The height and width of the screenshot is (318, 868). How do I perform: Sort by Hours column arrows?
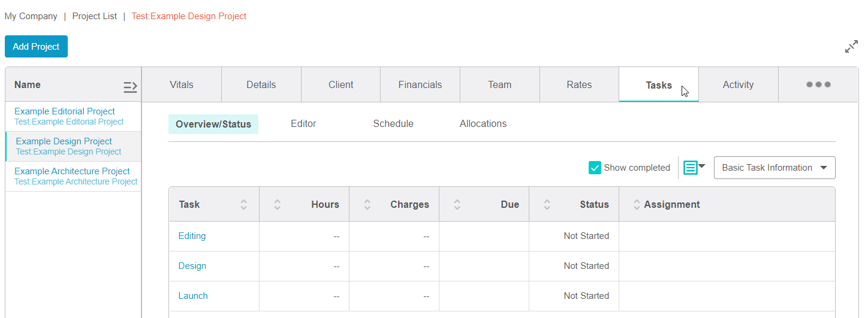[x=277, y=205]
